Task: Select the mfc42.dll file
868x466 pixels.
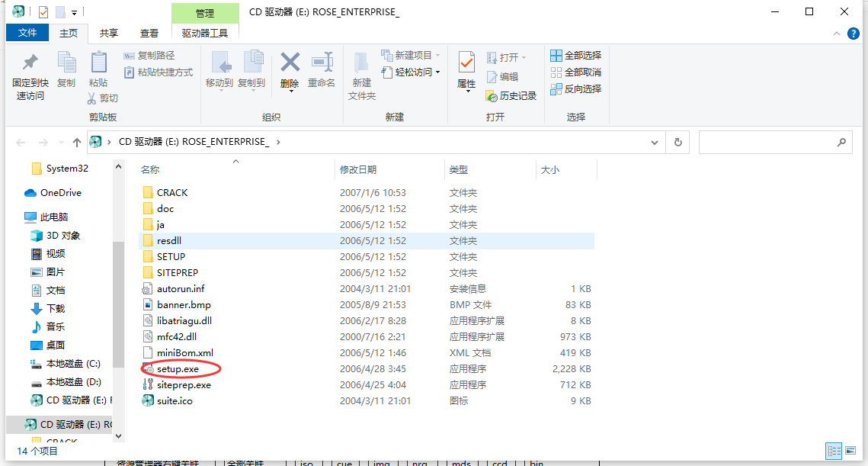Action: click(x=177, y=336)
